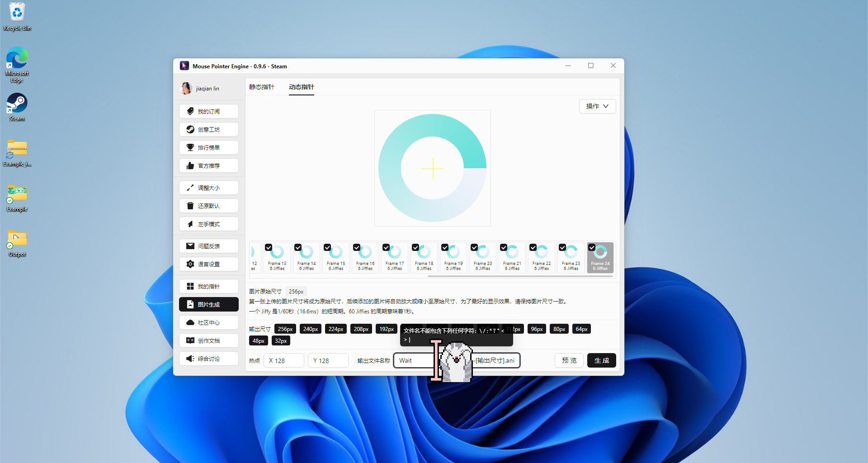Restore defaults with 还原默认

click(x=208, y=206)
